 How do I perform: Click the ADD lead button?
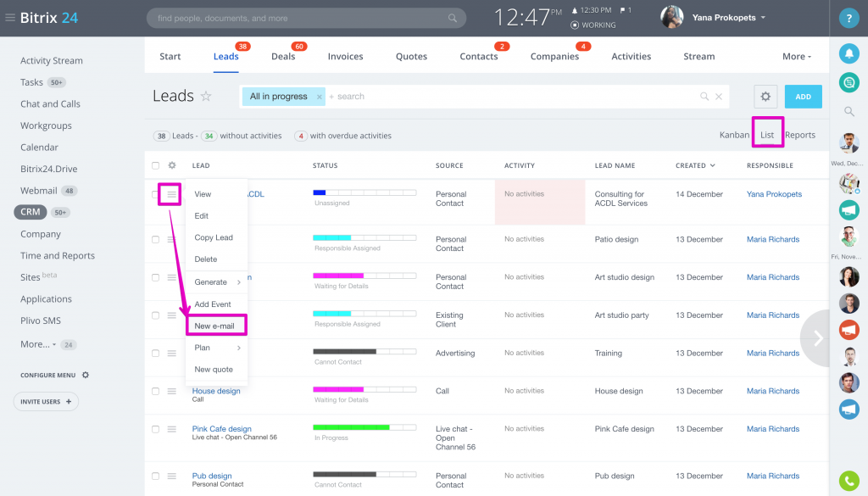pos(804,97)
